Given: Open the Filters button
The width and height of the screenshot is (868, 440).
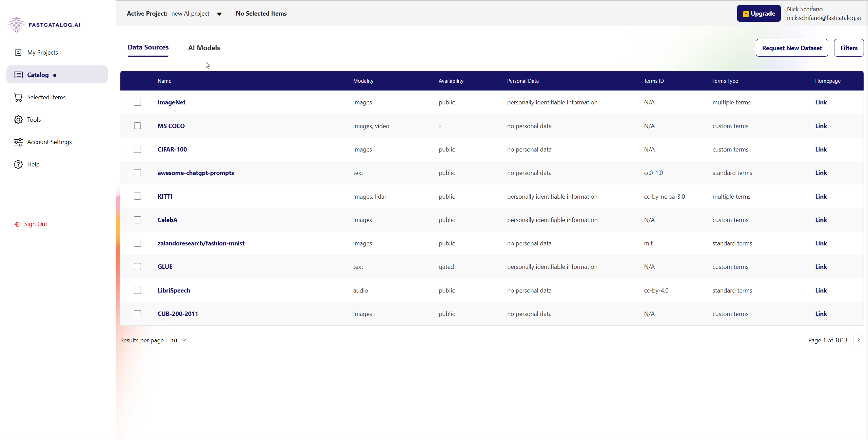Looking at the screenshot, I should tap(849, 48).
